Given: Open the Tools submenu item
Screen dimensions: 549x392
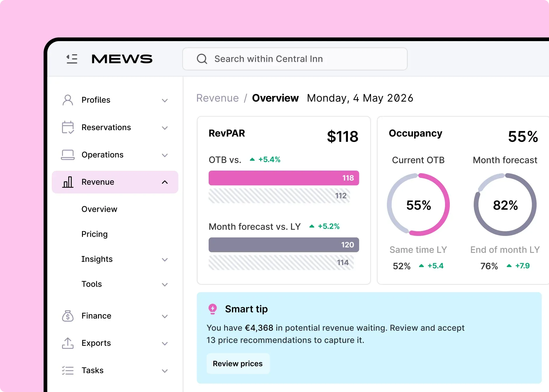Looking at the screenshot, I should click(92, 284).
